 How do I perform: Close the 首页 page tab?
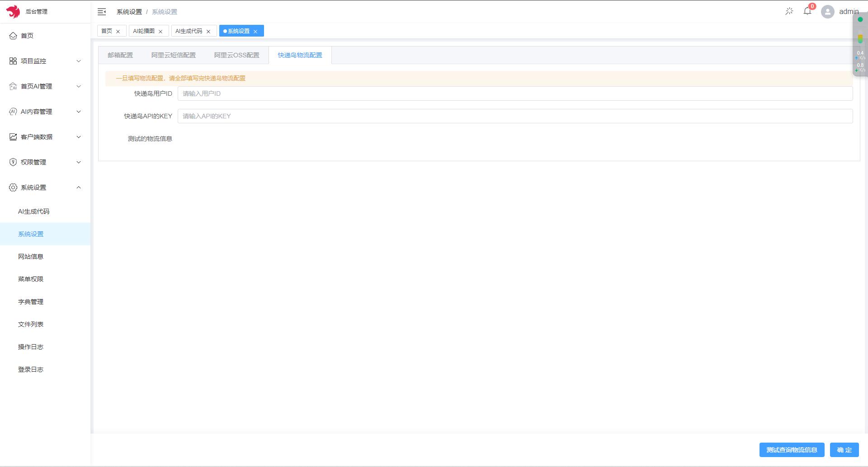point(118,31)
